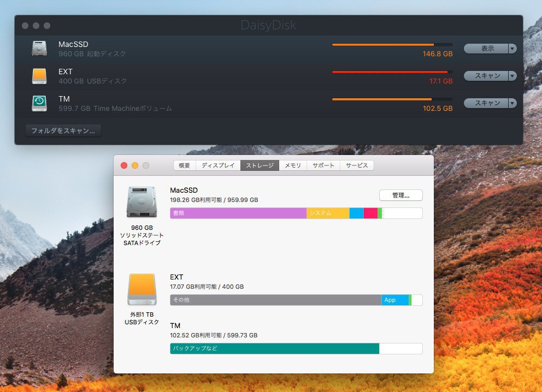Open the dropdown arrow next to 表示 for MacSSD
The width and height of the screenshot is (542, 392).
click(512, 49)
